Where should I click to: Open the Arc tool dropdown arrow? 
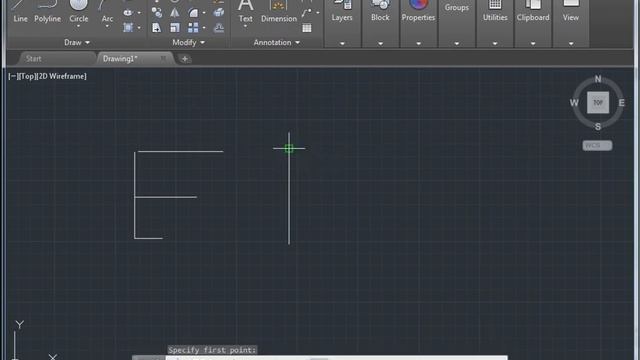pyautogui.click(x=107, y=27)
